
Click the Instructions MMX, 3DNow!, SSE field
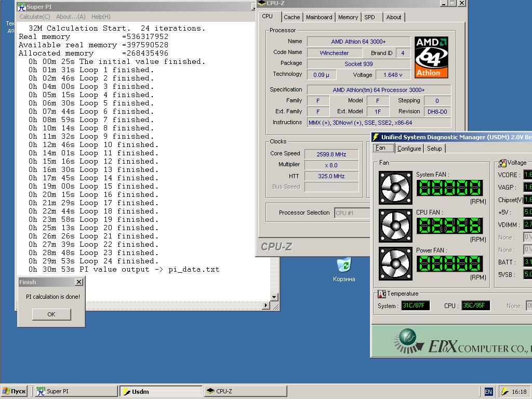click(x=379, y=123)
